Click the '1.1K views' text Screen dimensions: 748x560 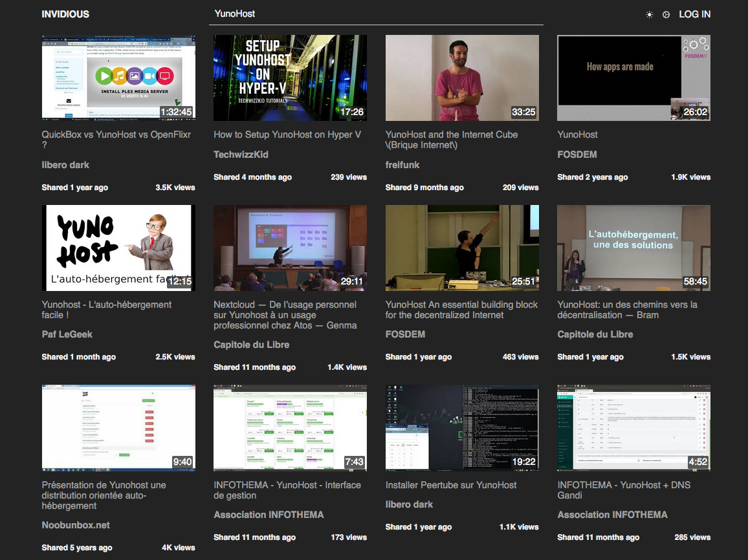(x=519, y=527)
